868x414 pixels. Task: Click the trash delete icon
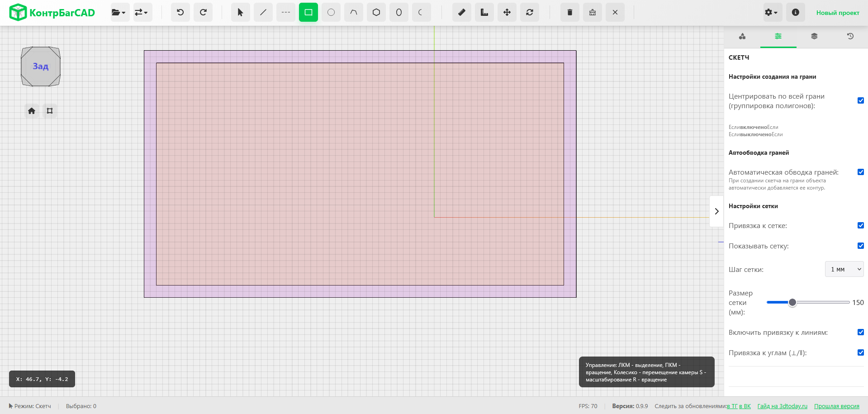pos(570,12)
